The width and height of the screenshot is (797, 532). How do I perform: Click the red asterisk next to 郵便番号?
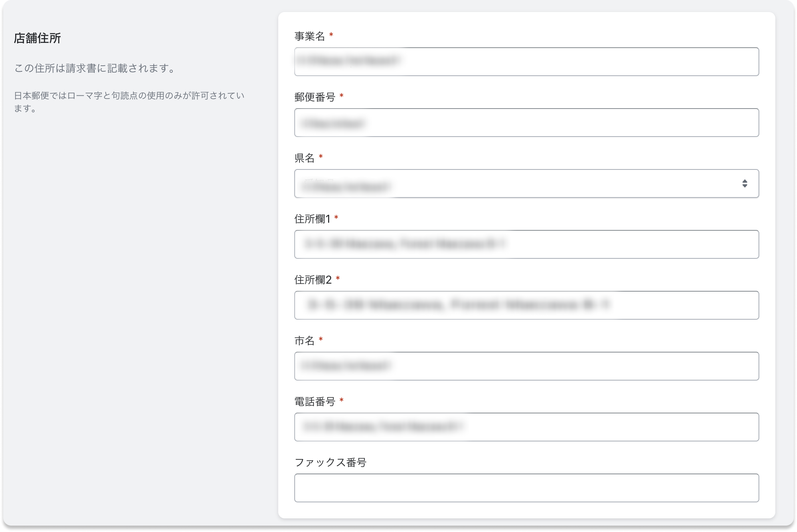(341, 96)
